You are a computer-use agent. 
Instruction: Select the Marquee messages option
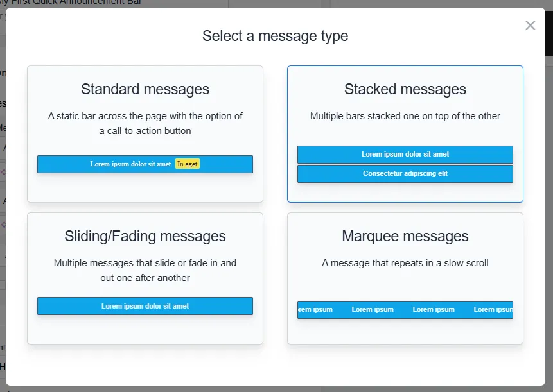point(405,278)
